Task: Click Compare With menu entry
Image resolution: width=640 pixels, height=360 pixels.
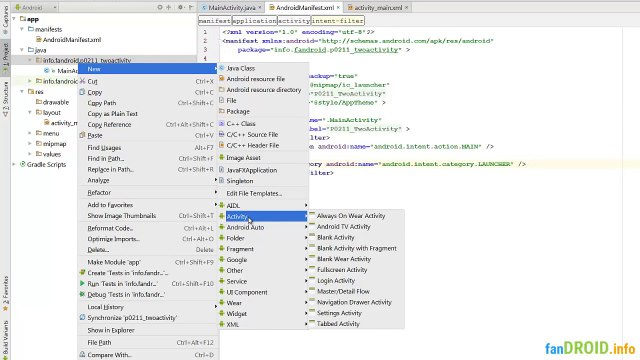Action: pyautogui.click(x=147, y=355)
